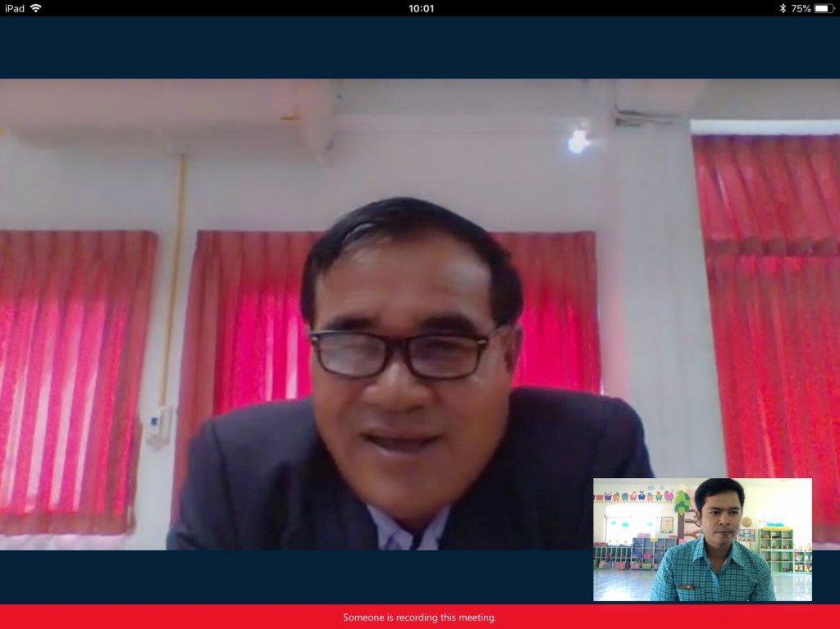Tap the 75% battery percentage text

(x=801, y=8)
